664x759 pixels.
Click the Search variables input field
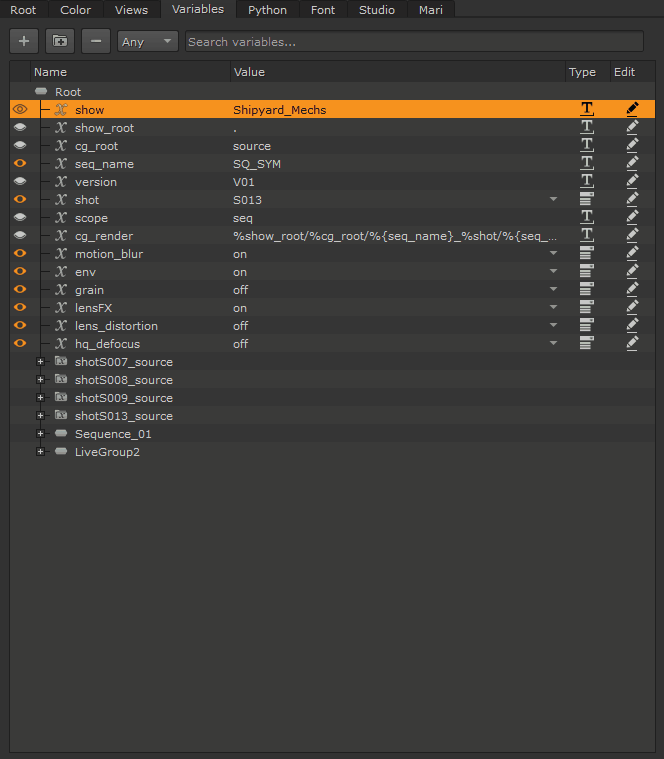point(414,41)
